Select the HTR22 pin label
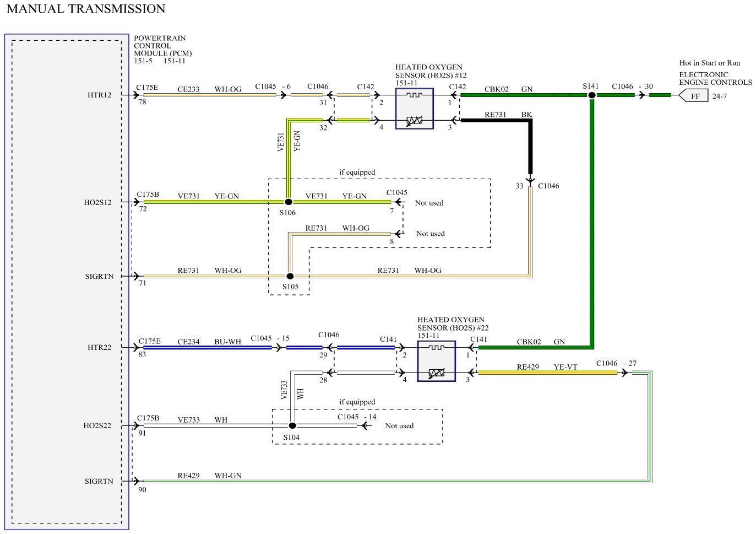Viewport: 756px width, 534px height. tap(99, 347)
